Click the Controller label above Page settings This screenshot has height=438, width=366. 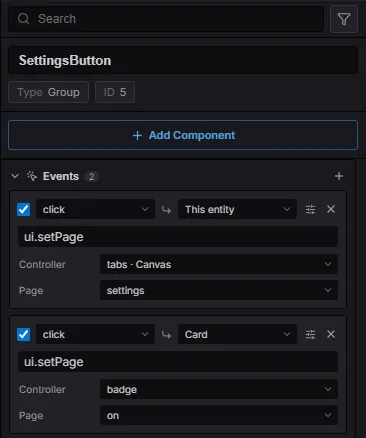42,264
